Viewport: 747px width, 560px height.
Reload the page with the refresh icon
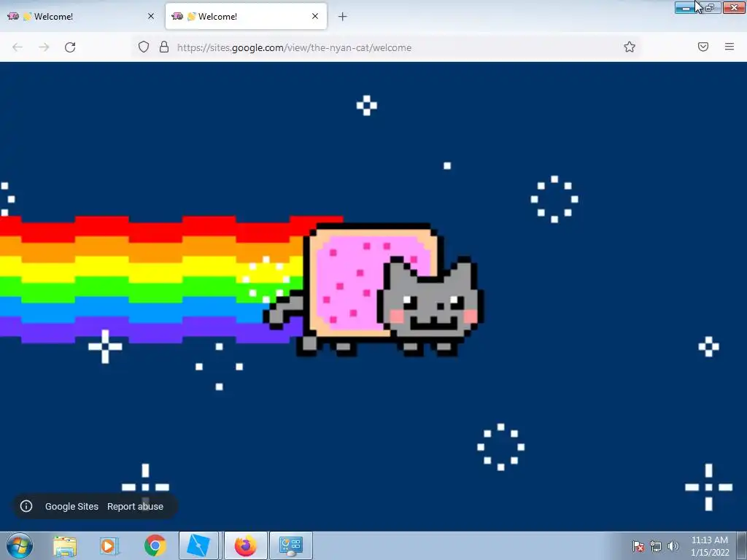(70, 47)
